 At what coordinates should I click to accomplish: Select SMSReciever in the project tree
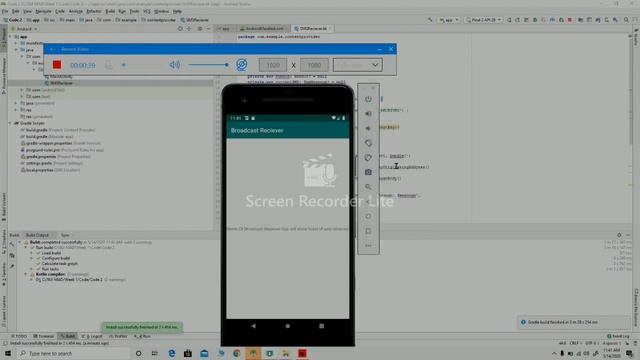(x=61, y=83)
